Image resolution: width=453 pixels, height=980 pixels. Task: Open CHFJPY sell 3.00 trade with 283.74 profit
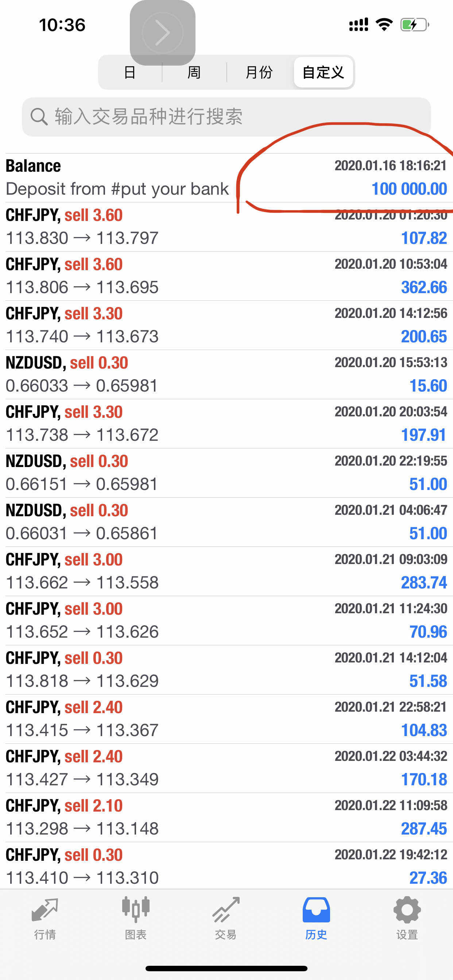(226, 571)
